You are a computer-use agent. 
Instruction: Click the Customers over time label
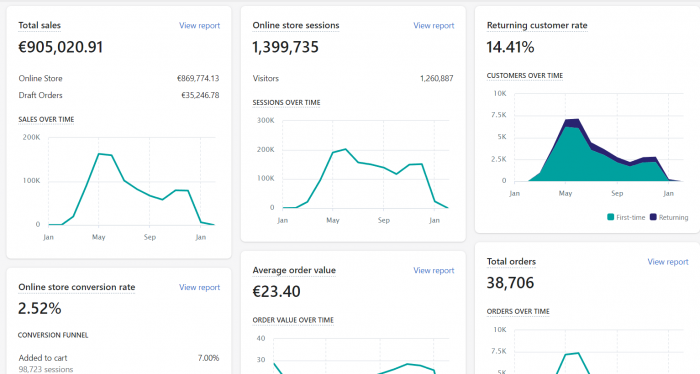click(x=525, y=75)
